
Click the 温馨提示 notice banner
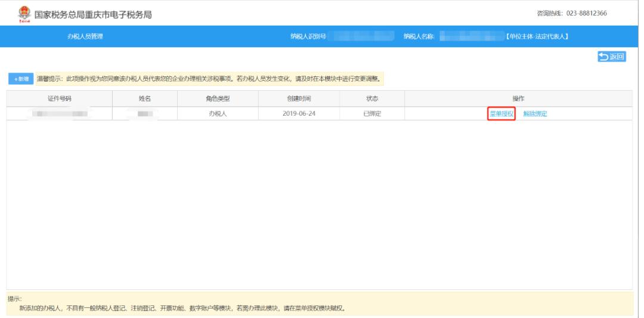(x=209, y=79)
